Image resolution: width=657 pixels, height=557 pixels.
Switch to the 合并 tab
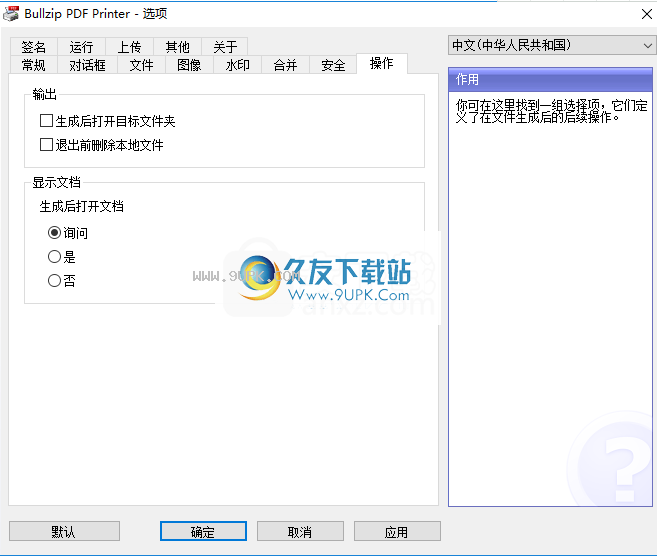pos(285,65)
